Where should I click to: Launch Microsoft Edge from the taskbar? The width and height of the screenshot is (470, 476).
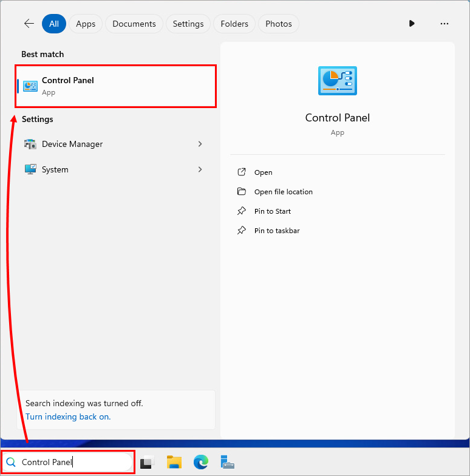pyautogui.click(x=201, y=463)
